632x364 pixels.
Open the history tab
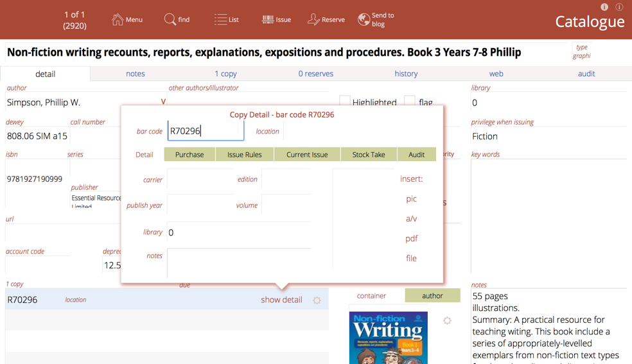[406, 74]
